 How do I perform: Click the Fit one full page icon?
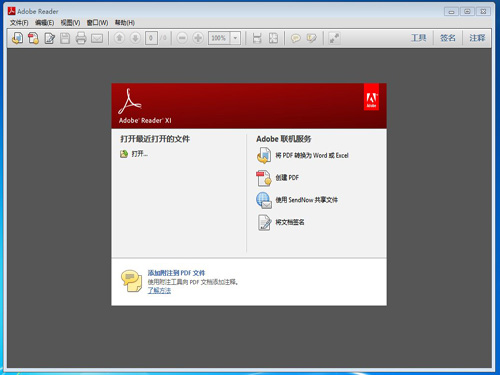tap(273, 38)
